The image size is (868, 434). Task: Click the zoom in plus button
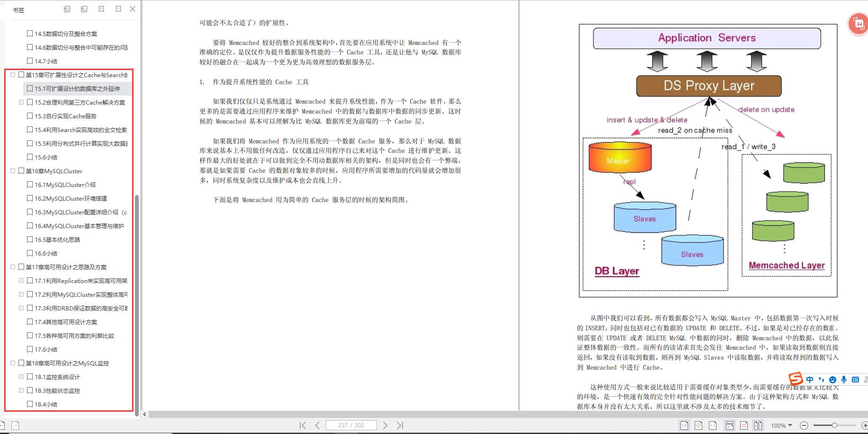[864, 425]
